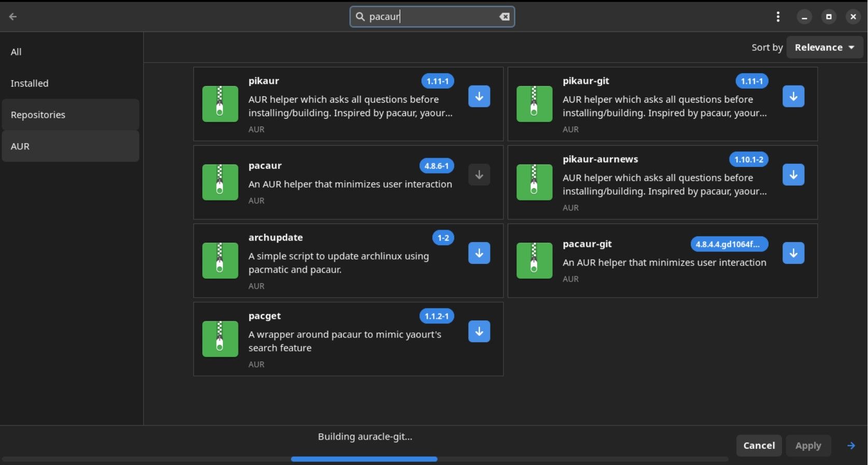This screenshot has width=868, height=465.
Task: Install pikaur with its download arrow
Action: click(479, 96)
